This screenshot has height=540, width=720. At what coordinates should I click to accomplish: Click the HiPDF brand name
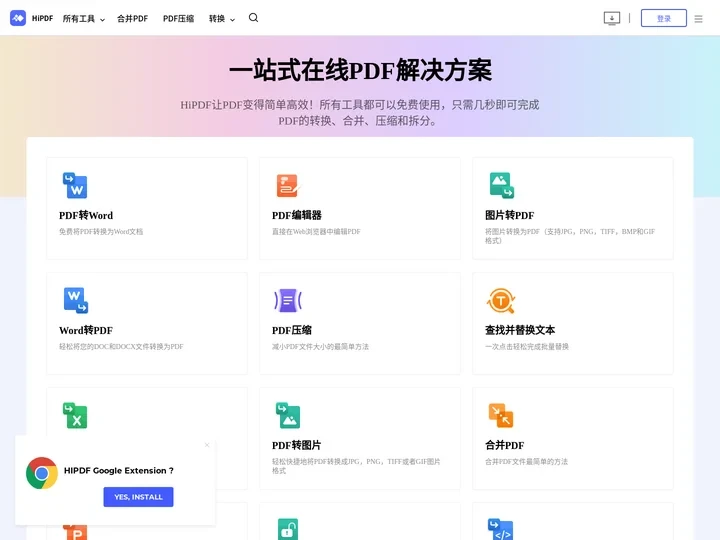[42, 18]
